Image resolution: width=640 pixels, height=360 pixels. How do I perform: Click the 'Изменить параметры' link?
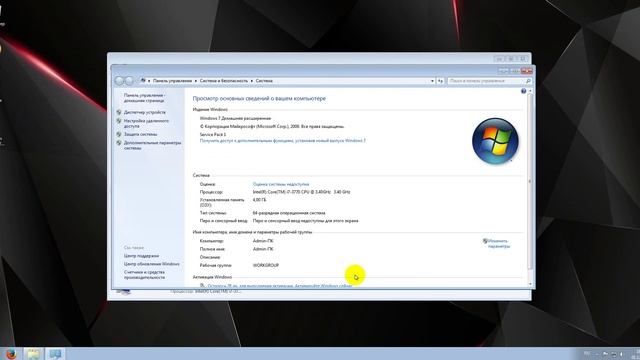point(498,244)
